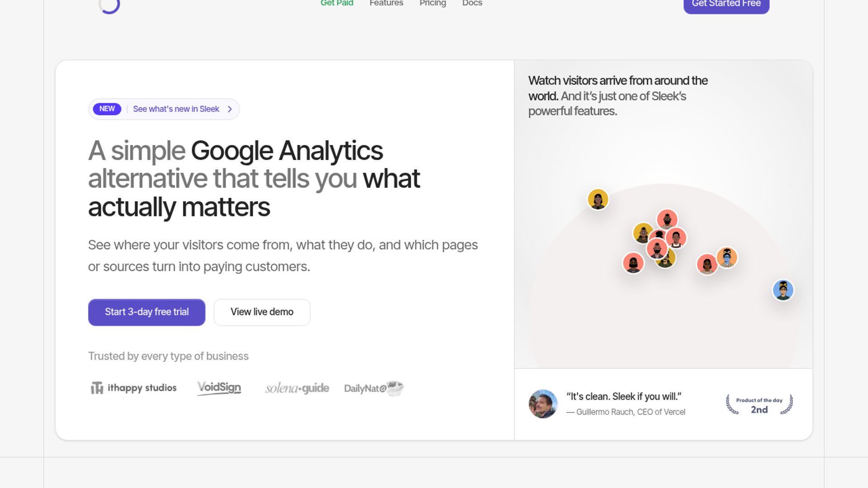Click the DailyNat logo with bowl
This screenshot has width=868, height=488.
373,388
